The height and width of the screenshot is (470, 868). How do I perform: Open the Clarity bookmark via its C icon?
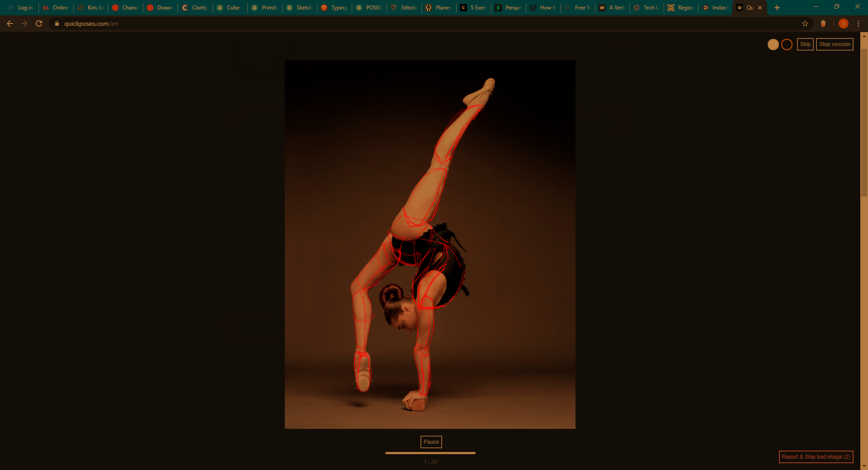click(184, 8)
